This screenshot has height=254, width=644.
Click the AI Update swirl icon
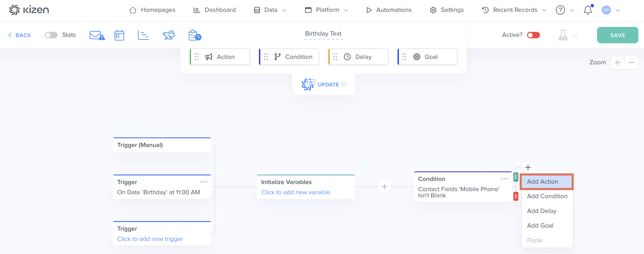(308, 84)
